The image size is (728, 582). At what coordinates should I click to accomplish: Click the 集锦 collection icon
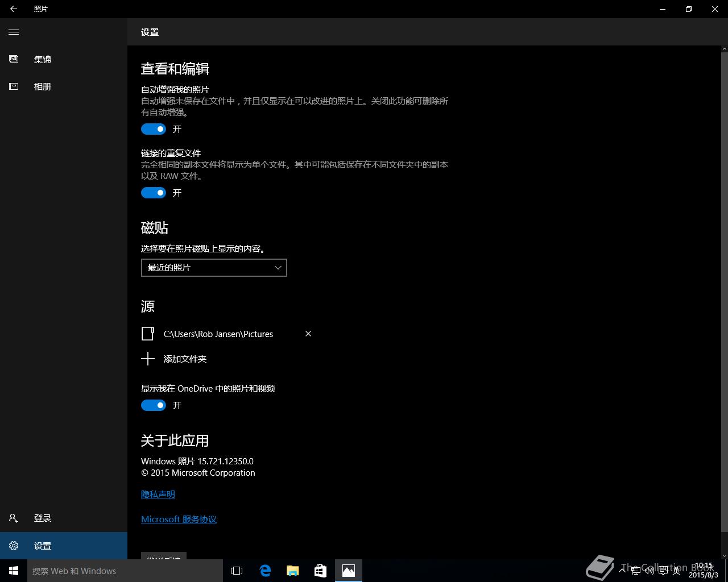[14, 59]
